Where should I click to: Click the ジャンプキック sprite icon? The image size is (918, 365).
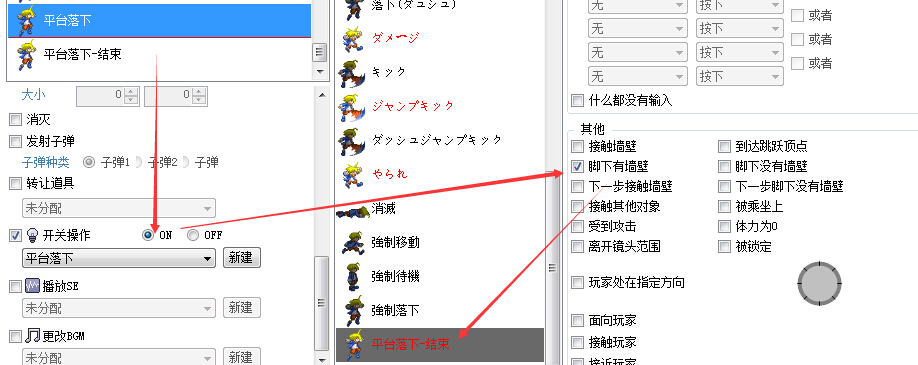click(x=353, y=107)
